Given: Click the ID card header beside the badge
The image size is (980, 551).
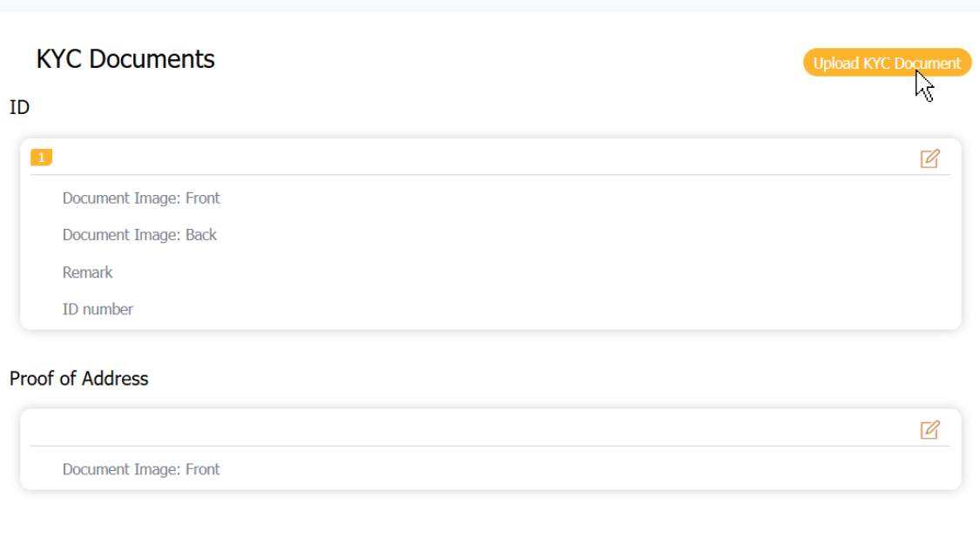Looking at the screenshot, I should click(436, 158).
